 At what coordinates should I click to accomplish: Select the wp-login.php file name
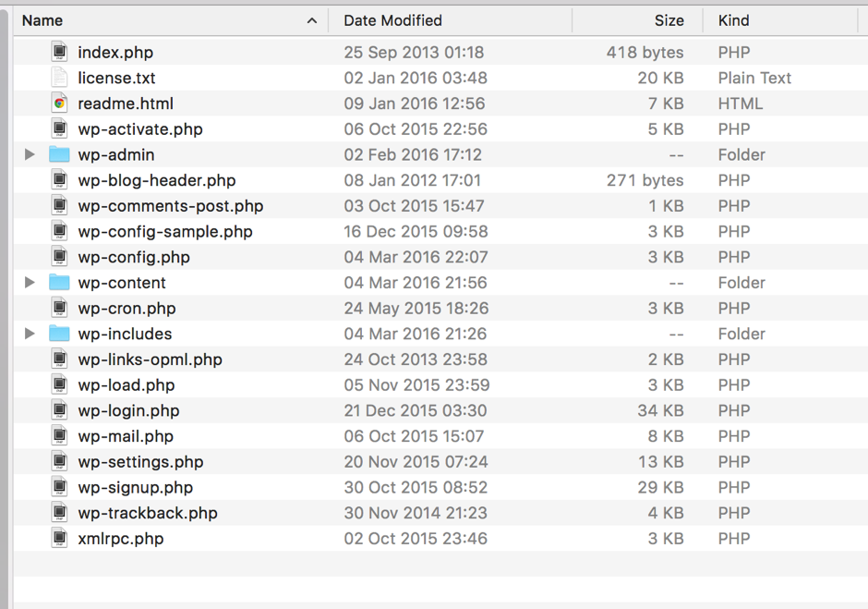point(128,410)
